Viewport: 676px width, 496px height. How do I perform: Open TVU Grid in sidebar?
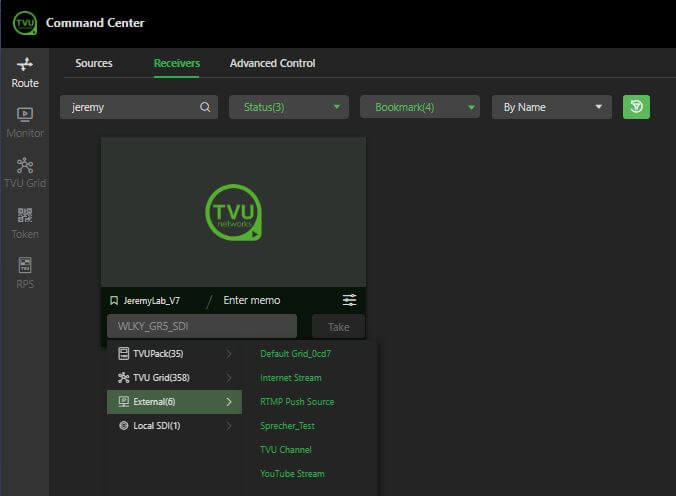[25, 173]
